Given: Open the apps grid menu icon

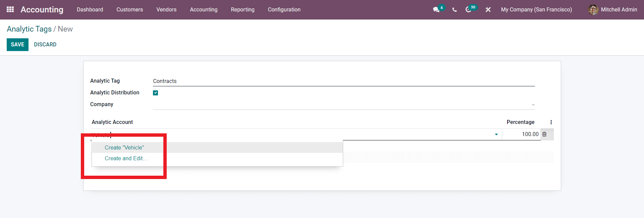Looking at the screenshot, I should click(x=10, y=9).
